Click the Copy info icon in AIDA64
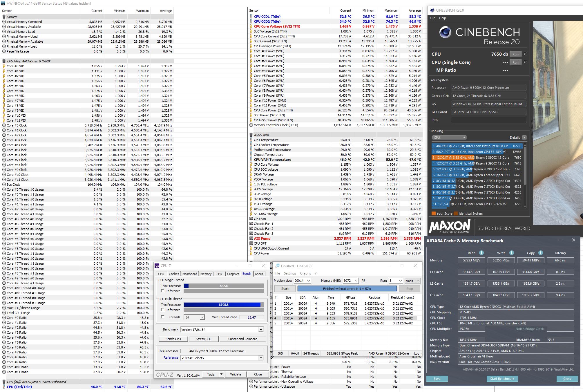Viewport: 583px width, 392px height. [x=541, y=253]
